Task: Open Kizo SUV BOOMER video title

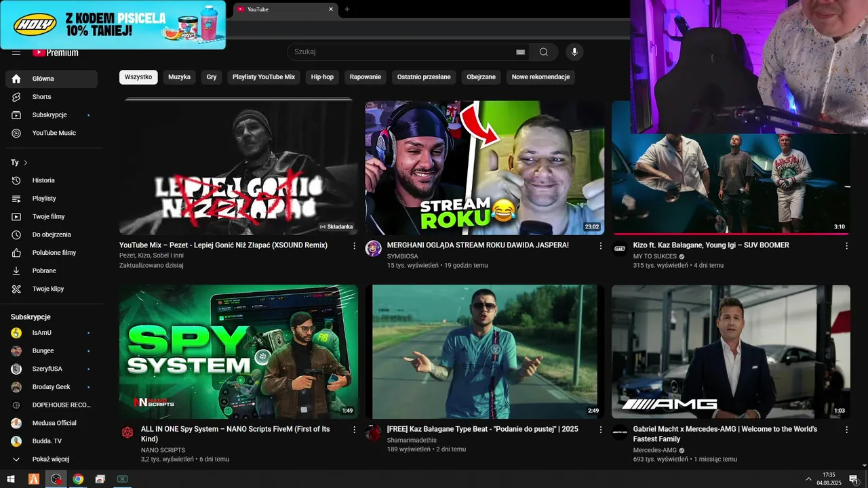Action: tap(711, 245)
